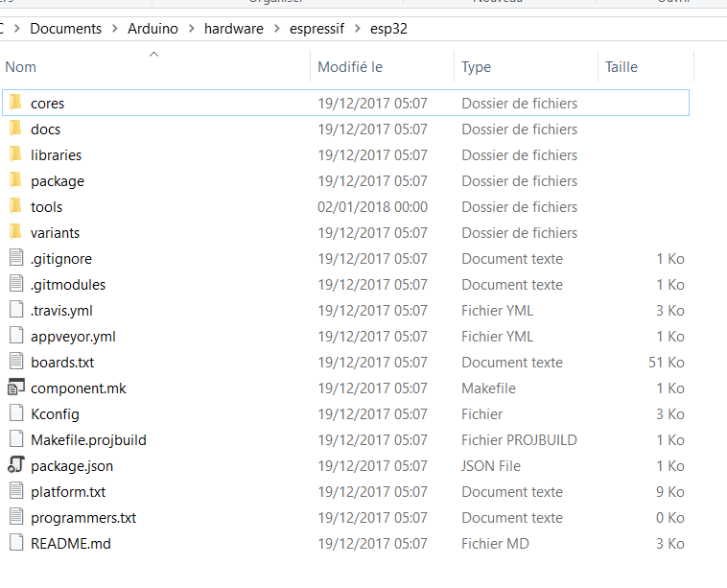Screen dimensions: 727x588
Task: Click the component.mk Makefile icon
Action: tap(14, 388)
